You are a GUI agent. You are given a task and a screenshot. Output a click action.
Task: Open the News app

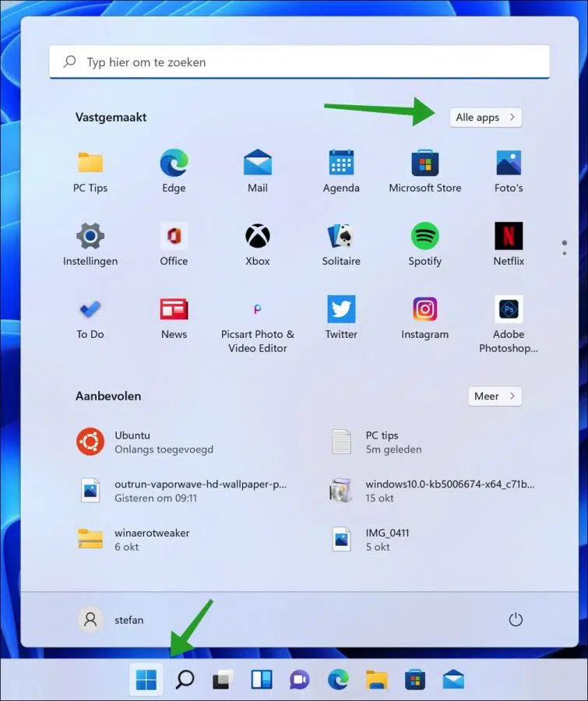pyautogui.click(x=174, y=318)
